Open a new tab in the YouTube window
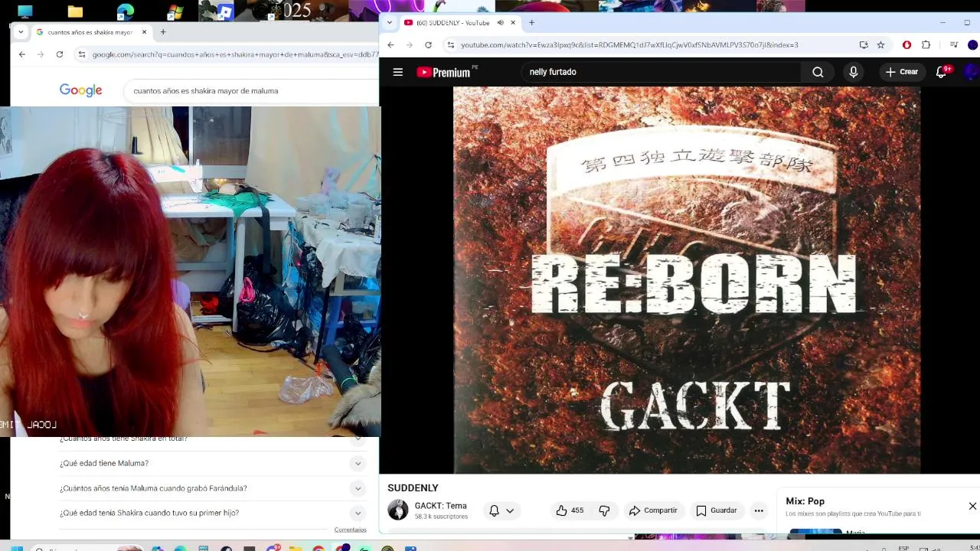The image size is (980, 551). [531, 23]
